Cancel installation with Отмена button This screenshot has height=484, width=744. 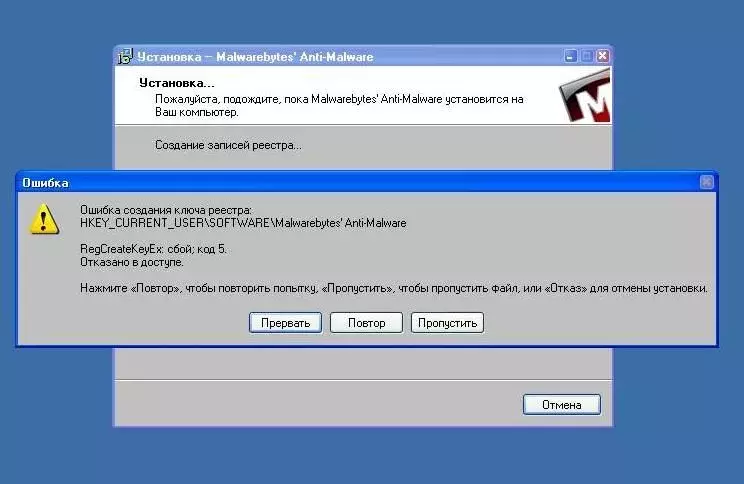click(x=562, y=405)
